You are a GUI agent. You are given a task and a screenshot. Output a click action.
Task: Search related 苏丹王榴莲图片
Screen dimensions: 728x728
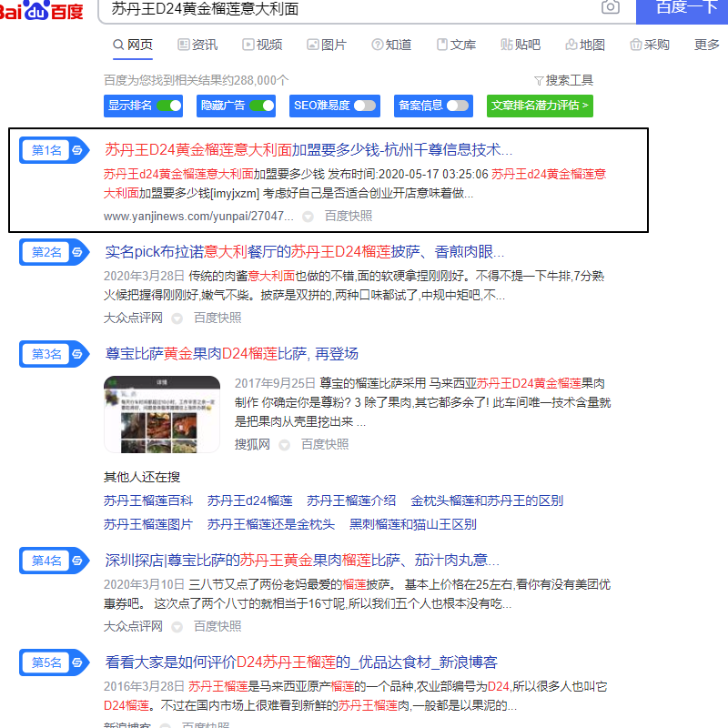click(x=148, y=524)
